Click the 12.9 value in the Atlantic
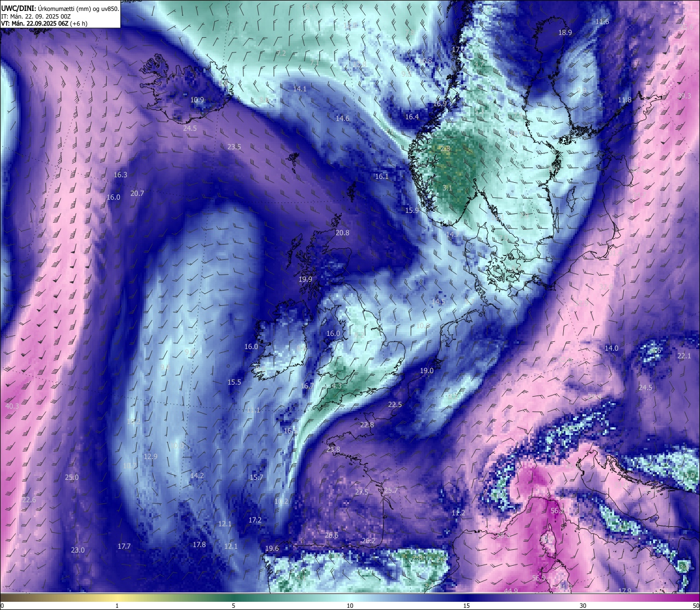700x610 pixels. (150, 456)
